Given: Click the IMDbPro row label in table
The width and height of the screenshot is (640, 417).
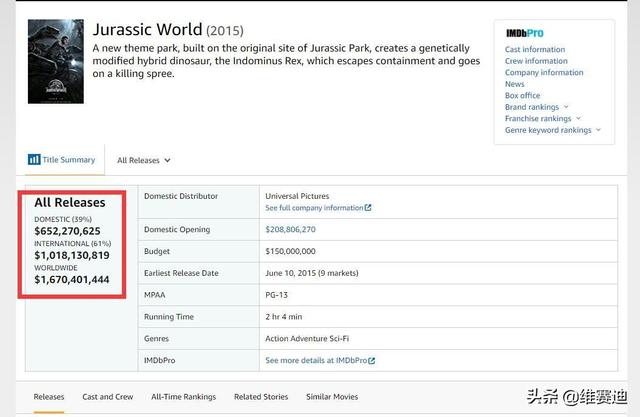Looking at the screenshot, I should tap(160, 360).
